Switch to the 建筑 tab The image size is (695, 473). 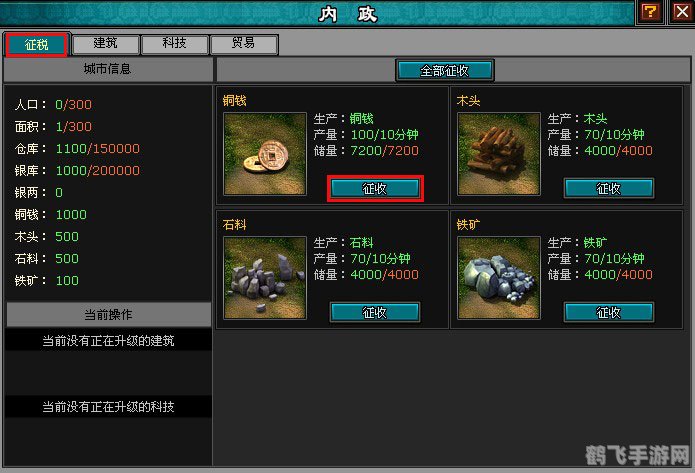tap(105, 43)
